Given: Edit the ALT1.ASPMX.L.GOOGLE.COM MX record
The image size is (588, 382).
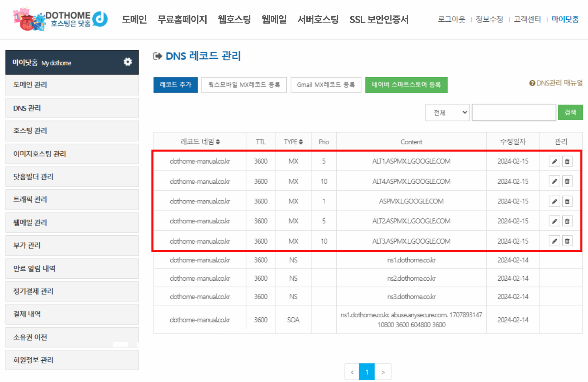Looking at the screenshot, I should tap(554, 162).
